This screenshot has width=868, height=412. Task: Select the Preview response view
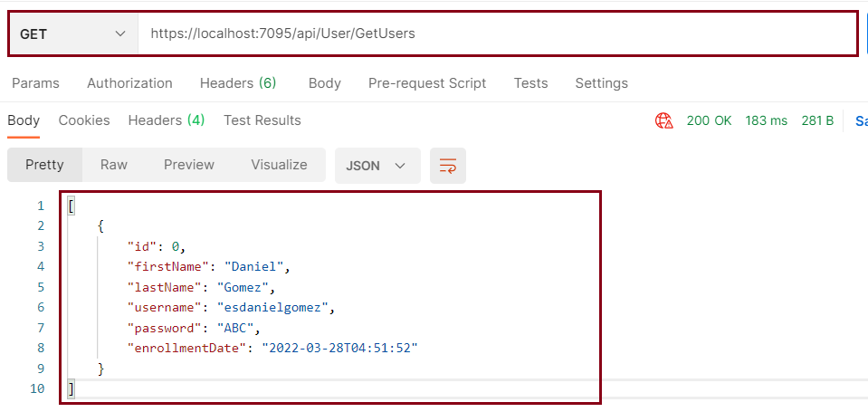(x=189, y=165)
